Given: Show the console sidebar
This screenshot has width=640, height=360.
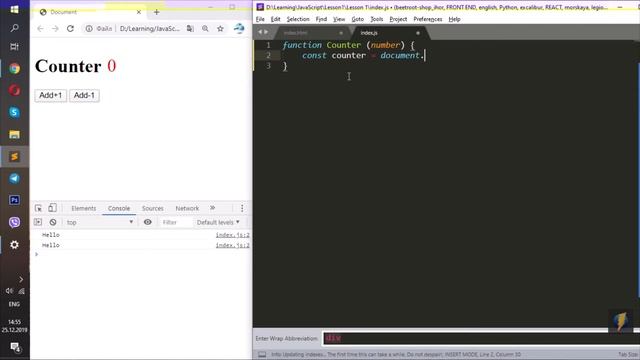Looking at the screenshot, I should click(x=38, y=222).
